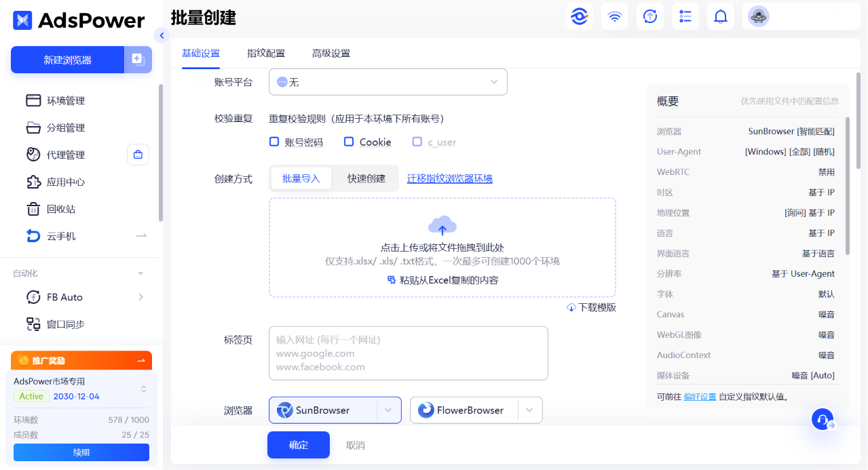Screen dimensions: 868x470
Task: Click the 环境管理 window icon
Action: pos(33,100)
